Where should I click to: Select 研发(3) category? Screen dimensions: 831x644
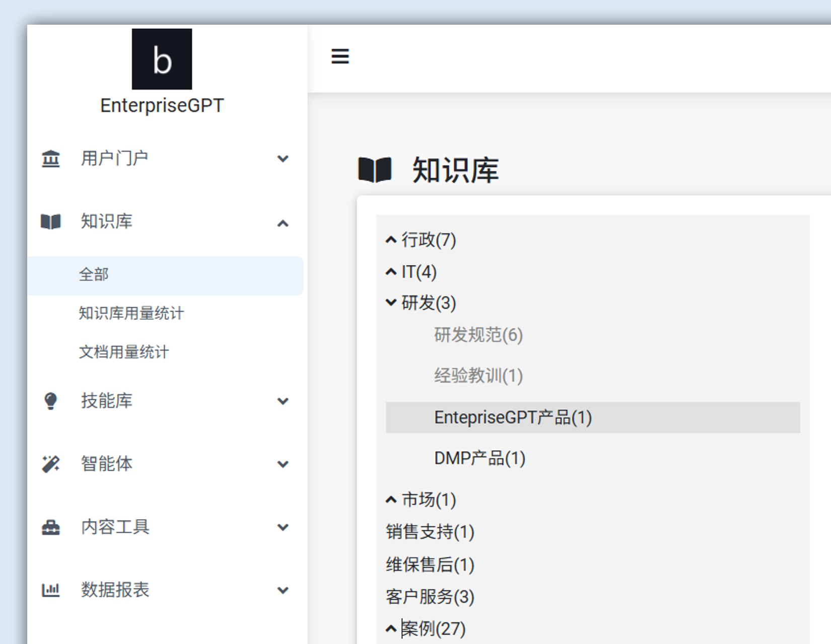coord(429,303)
